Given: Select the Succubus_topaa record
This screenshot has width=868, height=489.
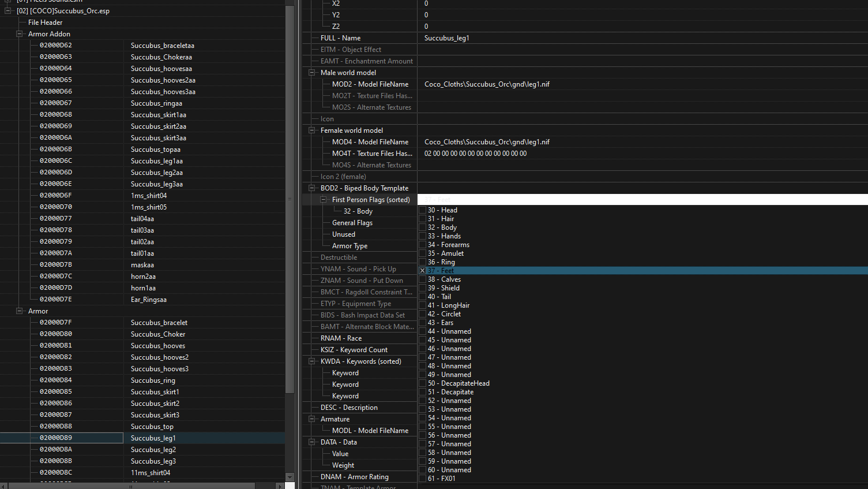Looking at the screenshot, I should point(156,150).
